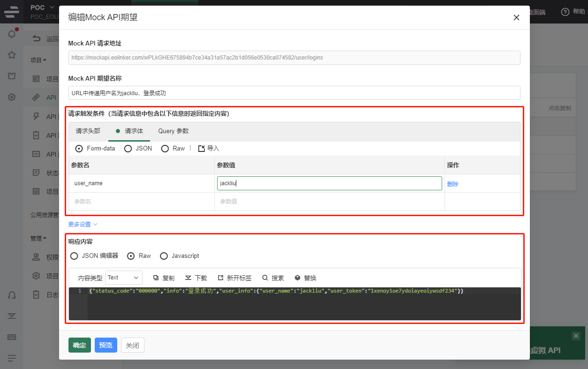The image size is (588, 369).
Task: Click the 预览 preview button
Action: [106, 345]
